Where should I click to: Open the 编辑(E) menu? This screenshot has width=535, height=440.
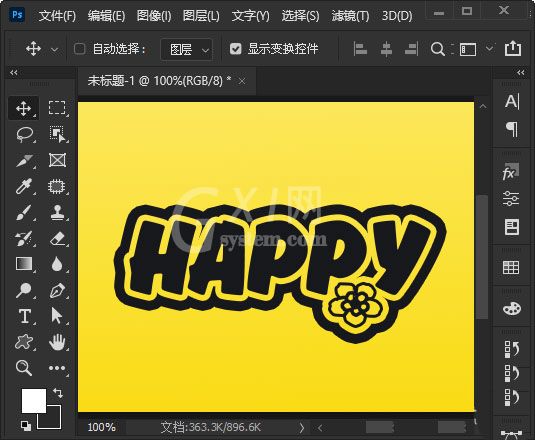coord(106,16)
